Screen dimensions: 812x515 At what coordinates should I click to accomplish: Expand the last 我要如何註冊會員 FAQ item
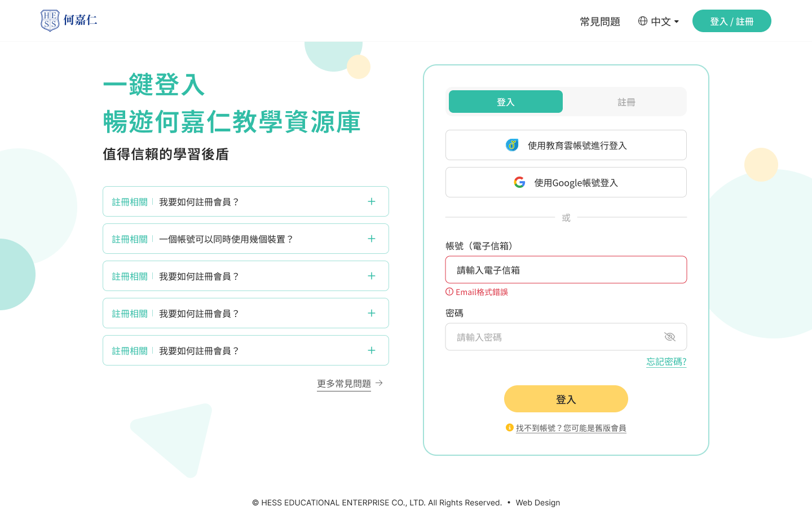(x=246, y=350)
